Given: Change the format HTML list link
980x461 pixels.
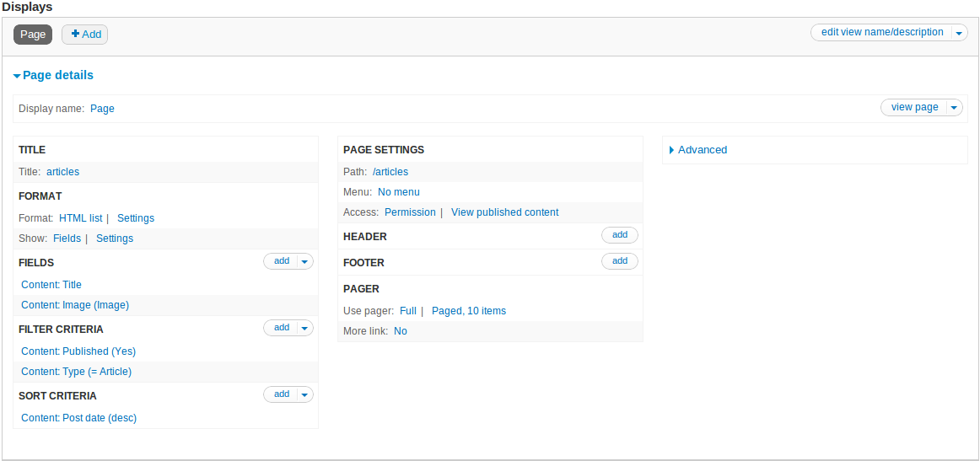Looking at the screenshot, I should [81, 218].
